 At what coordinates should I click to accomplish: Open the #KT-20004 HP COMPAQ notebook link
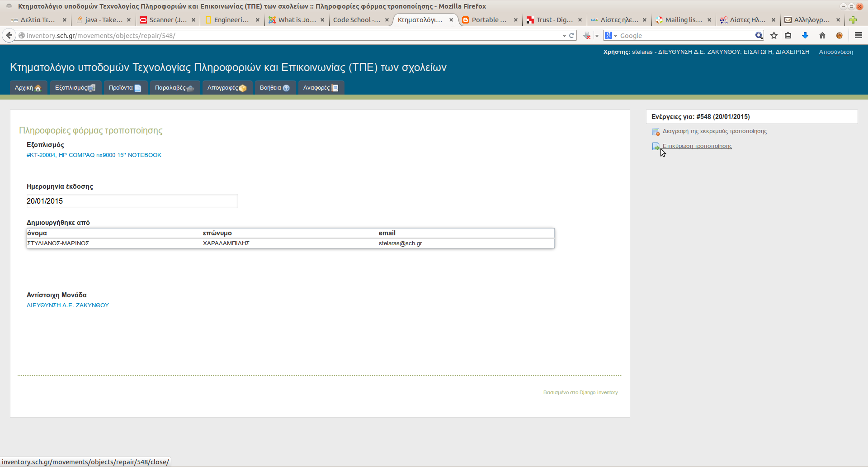tap(94, 155)
